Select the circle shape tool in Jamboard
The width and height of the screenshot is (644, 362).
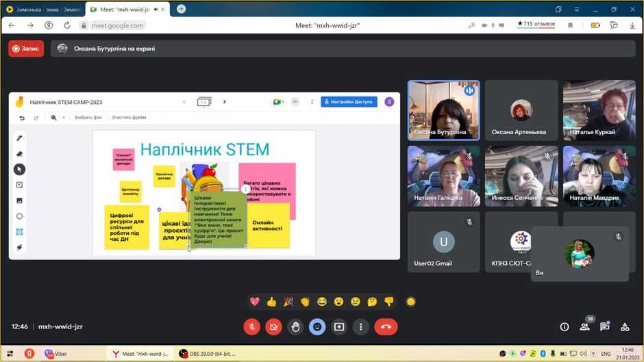point(19,216)
